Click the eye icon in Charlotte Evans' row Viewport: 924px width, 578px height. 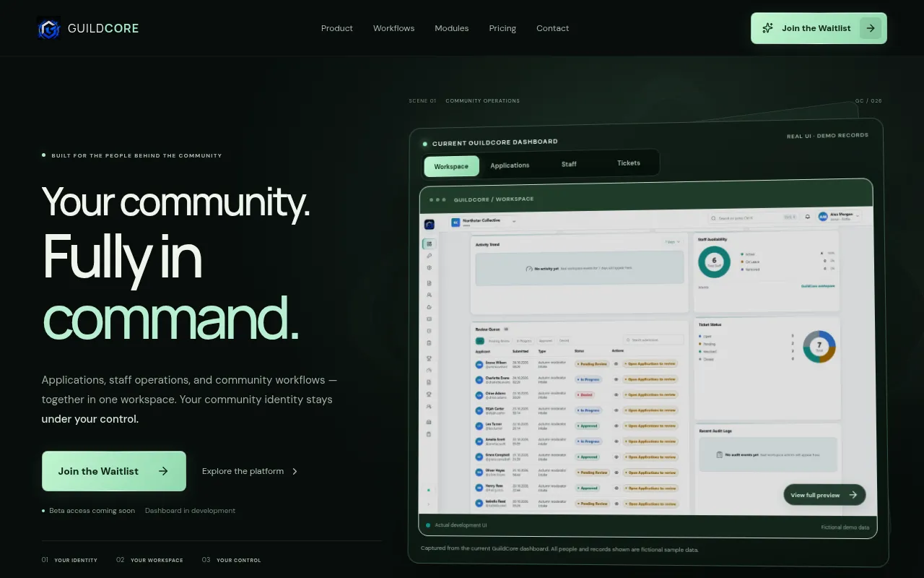click(x=616, y=379)
